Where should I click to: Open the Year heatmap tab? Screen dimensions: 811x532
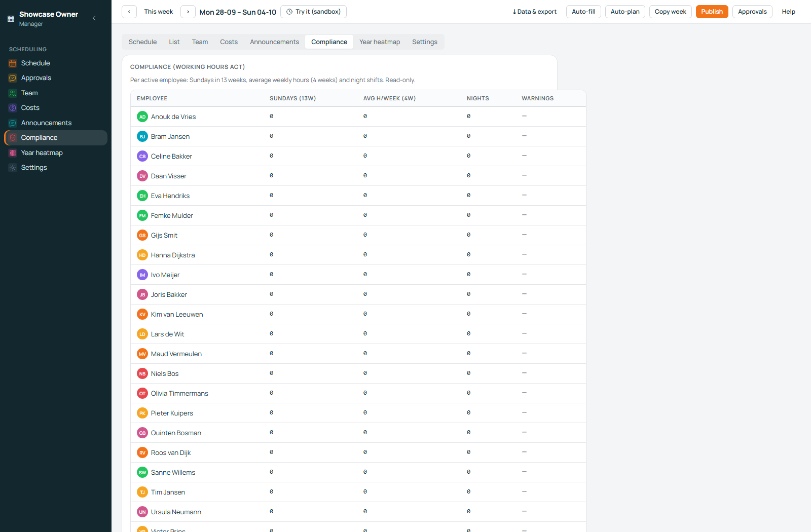pyautogui.click(x=380, y=42)
